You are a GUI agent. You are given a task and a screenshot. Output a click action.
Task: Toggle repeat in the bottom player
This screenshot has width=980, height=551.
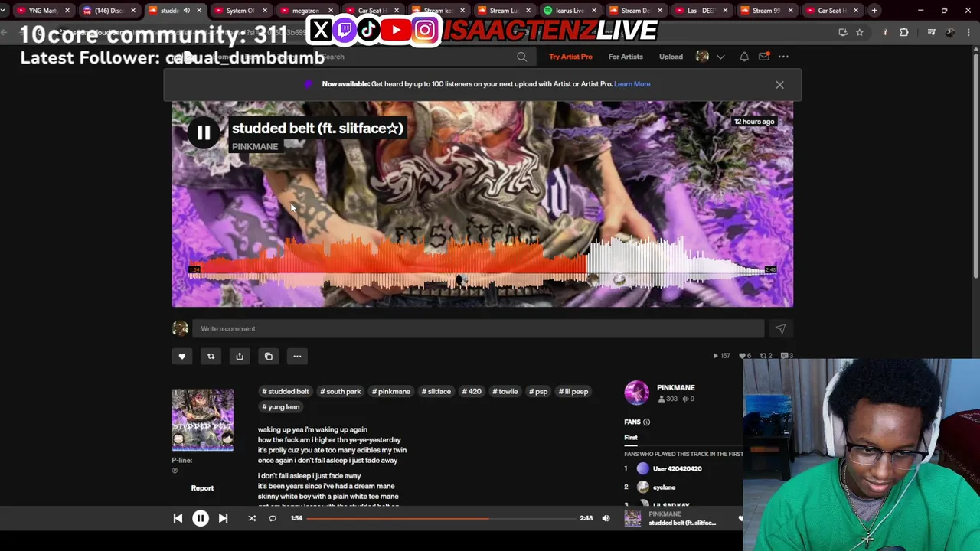273,518
